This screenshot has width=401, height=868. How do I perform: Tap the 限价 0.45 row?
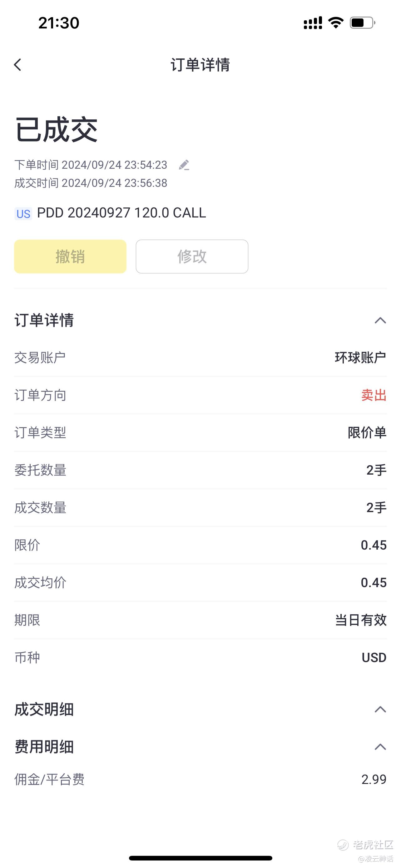click(x=200, y=545)
